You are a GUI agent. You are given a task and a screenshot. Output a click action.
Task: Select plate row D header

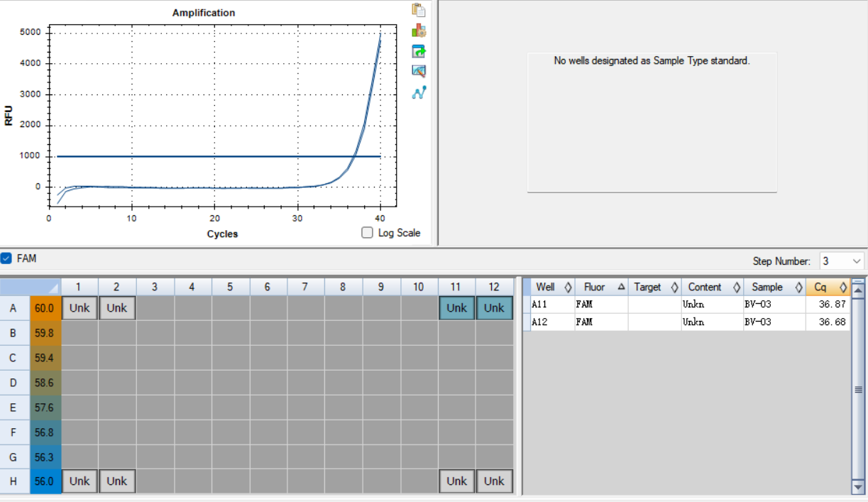(15, 382)
